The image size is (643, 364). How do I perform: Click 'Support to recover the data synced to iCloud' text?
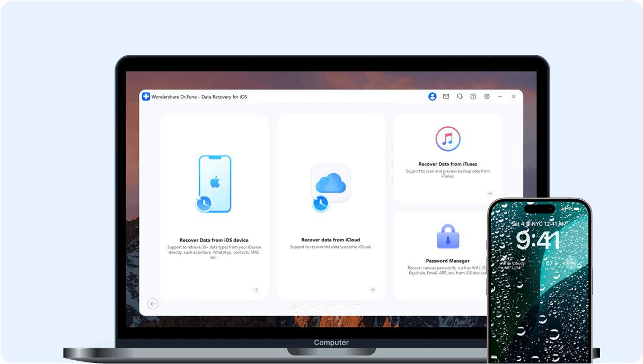331,247
